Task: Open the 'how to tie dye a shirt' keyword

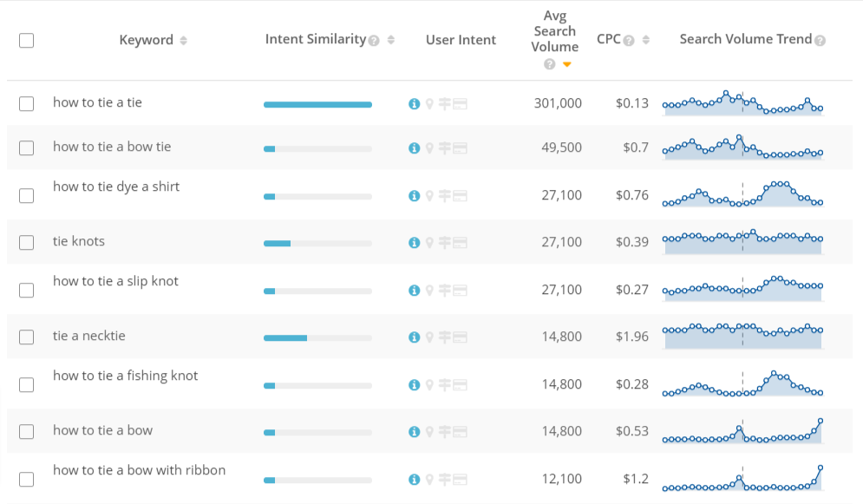Action: (x=116, y=187)
